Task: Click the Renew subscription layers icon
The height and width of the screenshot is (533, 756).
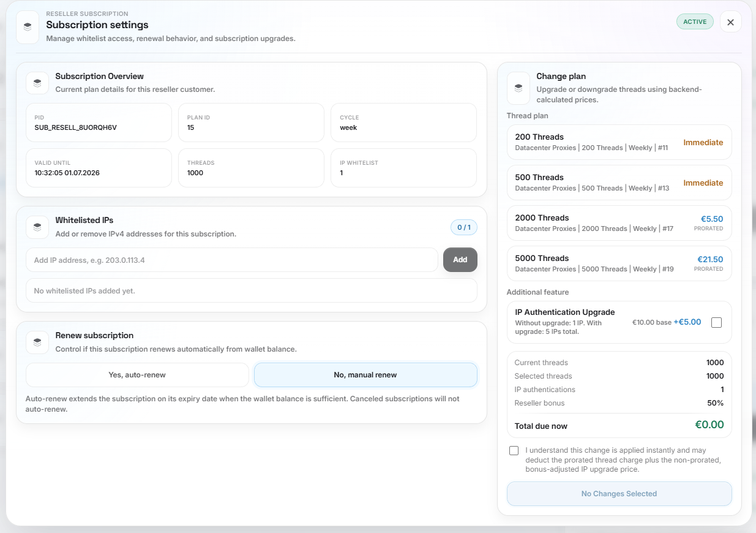Action: (x=37, y=342)
